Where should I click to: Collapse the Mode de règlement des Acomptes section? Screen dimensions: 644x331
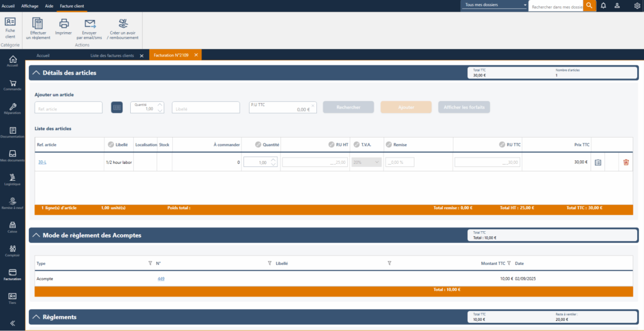[x=36, y=236]
